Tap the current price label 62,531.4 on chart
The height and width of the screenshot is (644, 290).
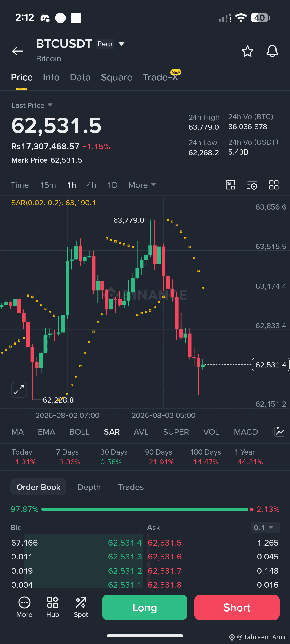[271, 365]
